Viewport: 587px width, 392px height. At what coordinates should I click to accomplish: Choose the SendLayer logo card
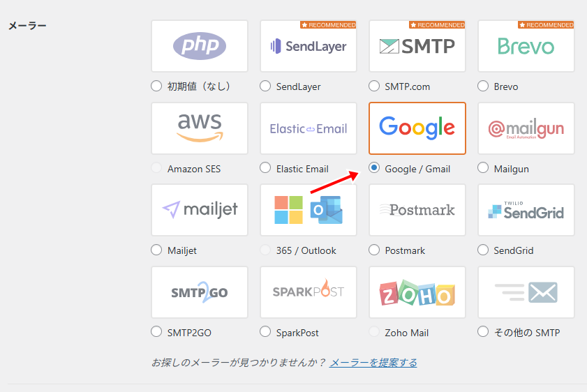coord(309,46)
